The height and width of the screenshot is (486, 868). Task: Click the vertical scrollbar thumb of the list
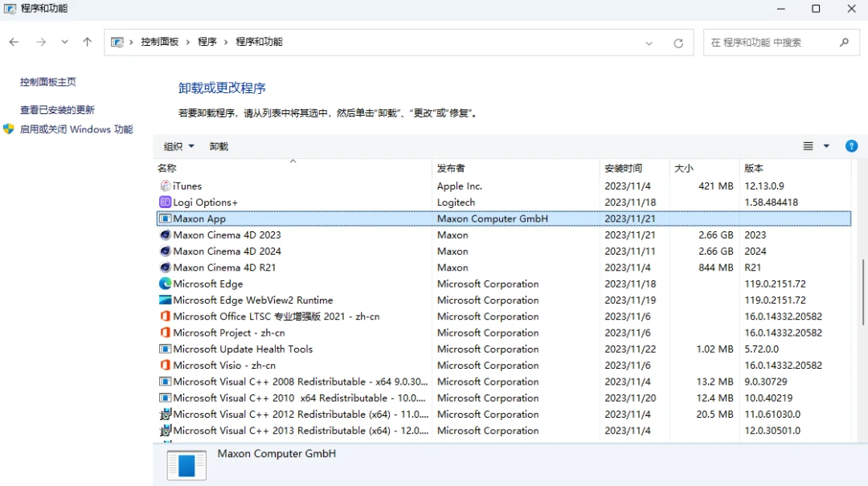[863, 292]
